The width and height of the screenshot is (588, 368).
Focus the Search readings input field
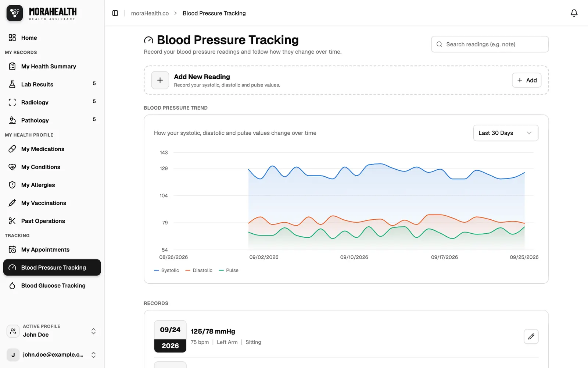point(490,44)
